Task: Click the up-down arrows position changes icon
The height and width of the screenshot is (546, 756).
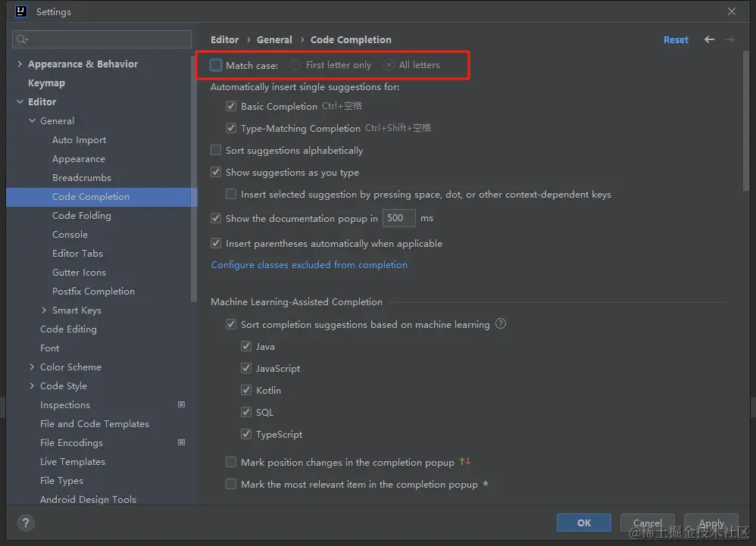Action: (465, 462)
